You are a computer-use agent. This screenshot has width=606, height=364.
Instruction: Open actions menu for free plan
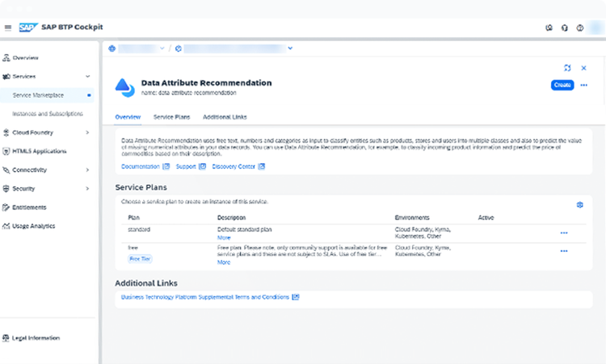564,251
